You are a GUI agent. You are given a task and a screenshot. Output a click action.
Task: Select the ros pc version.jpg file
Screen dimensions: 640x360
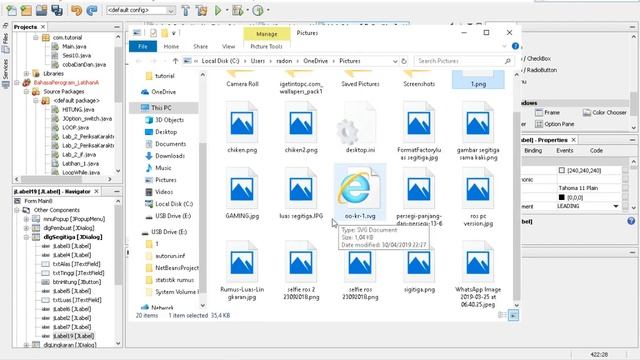click(478, 198)
